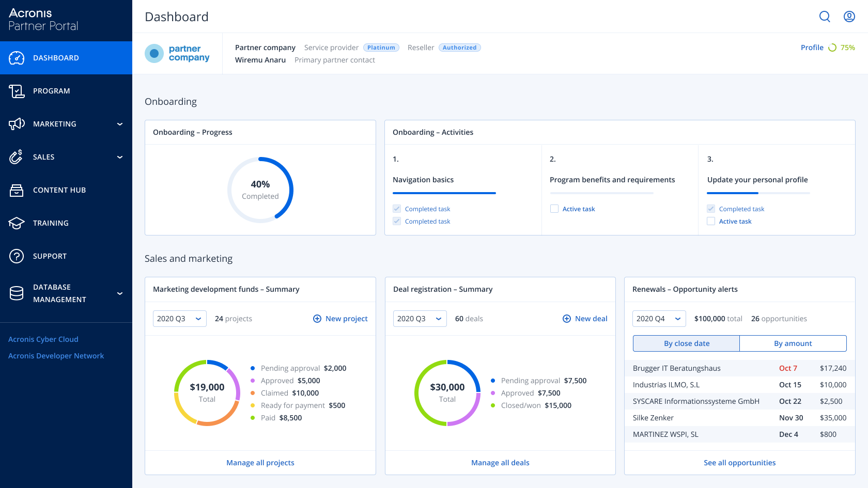Click the 40% onboarding progress ring
This screenshot has height=488, width=868.
pos(260,190)
